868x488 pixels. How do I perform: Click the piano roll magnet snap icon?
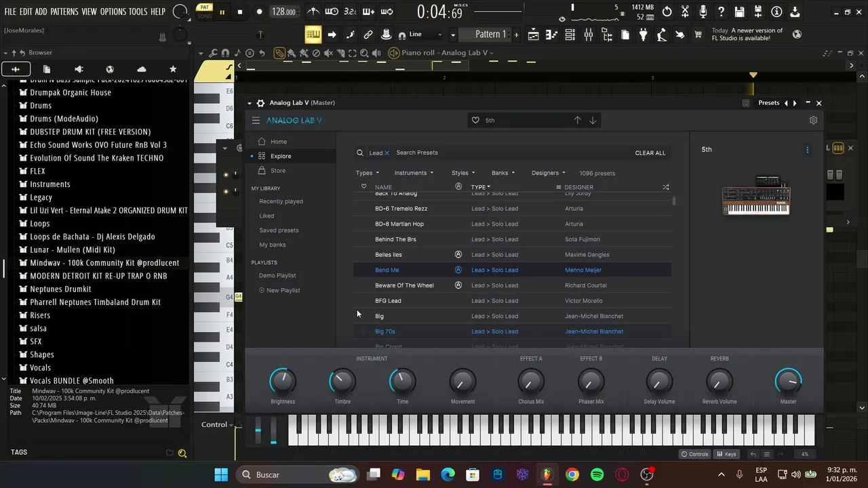click(x=225, y=53)
